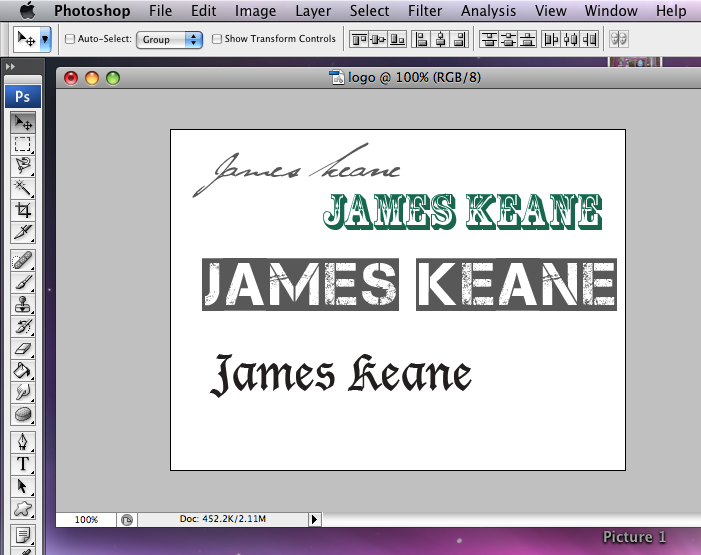The width and height of the screenshot is (701, 555).
Task: Open the Filter menu
Action: [425, 10]
